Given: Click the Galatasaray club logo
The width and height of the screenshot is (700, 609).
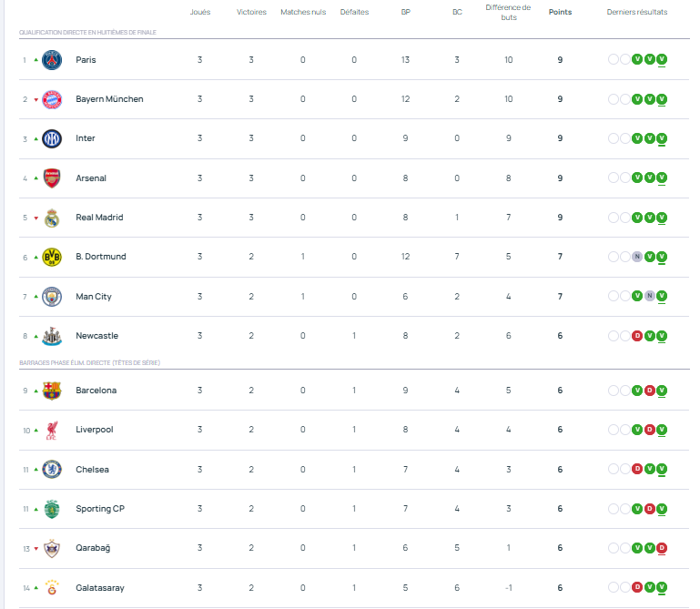Looking at the screenshot, I should 52,587.
